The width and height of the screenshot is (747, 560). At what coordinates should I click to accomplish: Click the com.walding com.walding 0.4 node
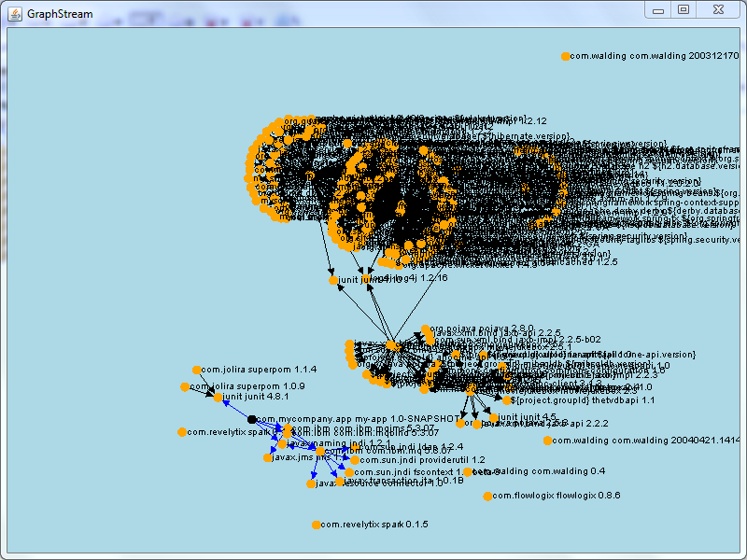click(x=468, y=472)
